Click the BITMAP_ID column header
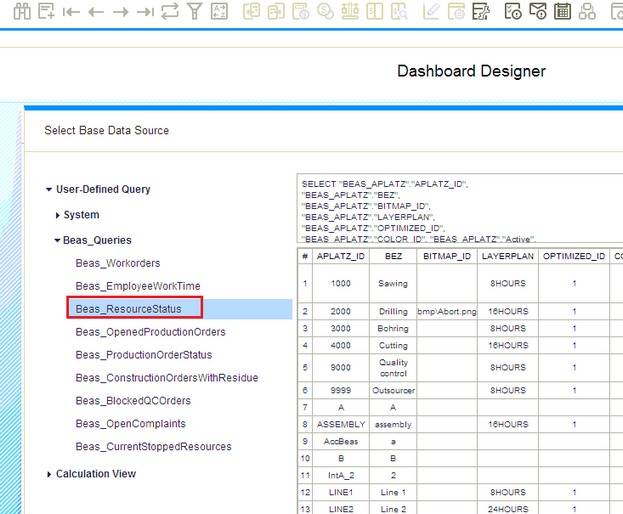This screenshot has height=514, width=623. click(446, 256)
